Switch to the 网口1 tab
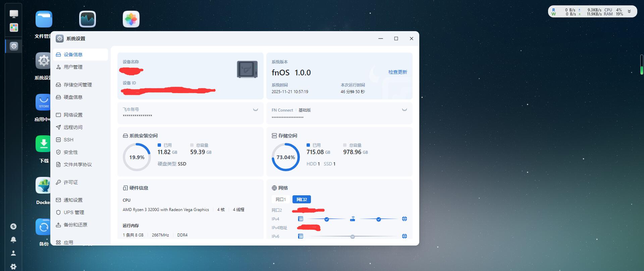 [281, 199]
